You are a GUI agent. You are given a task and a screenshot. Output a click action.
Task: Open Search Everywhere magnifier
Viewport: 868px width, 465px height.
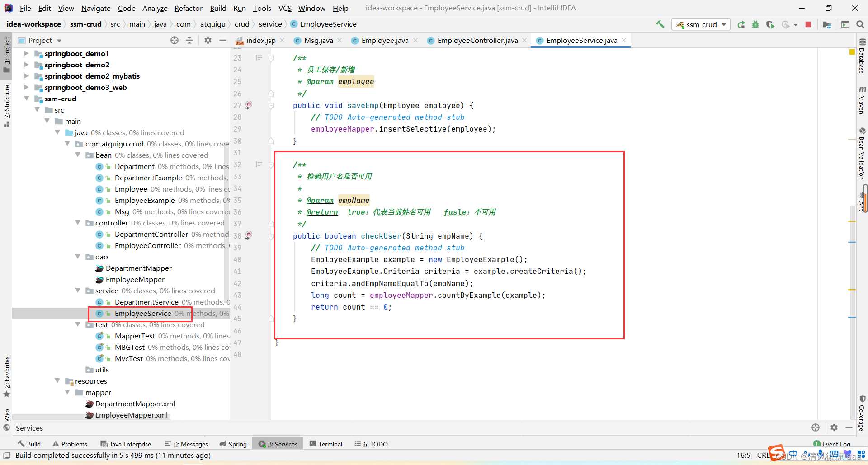(860, 24)
